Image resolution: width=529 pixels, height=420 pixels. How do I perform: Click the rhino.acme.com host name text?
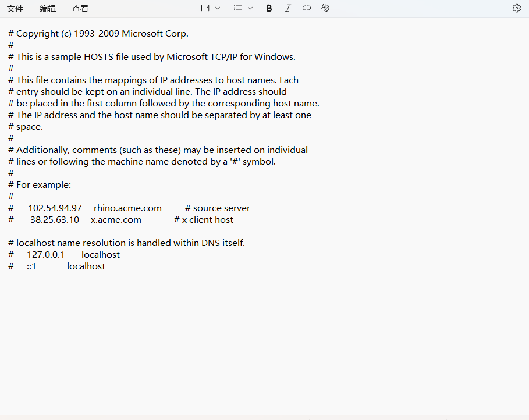(127, 208)
